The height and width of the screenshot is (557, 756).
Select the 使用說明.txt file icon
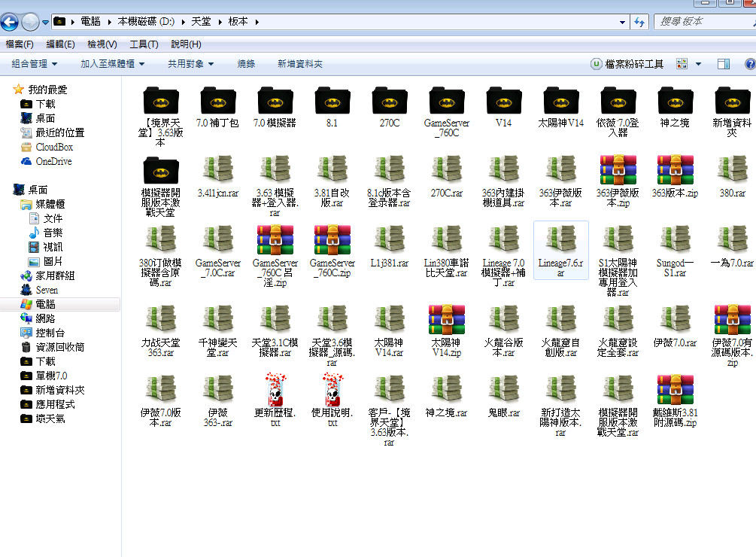(332, 390)
